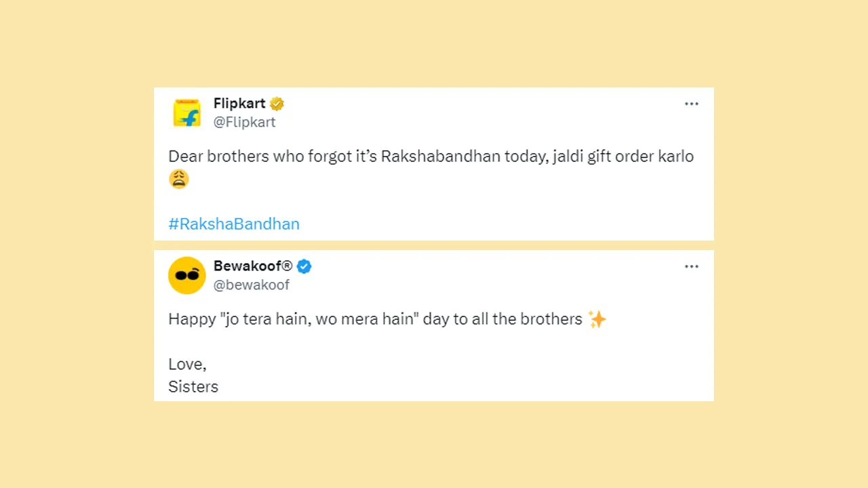The height and width of the screenshot is (488, 868).
Task: Open the Flipkart profile avatar
Action: point(186,113)
